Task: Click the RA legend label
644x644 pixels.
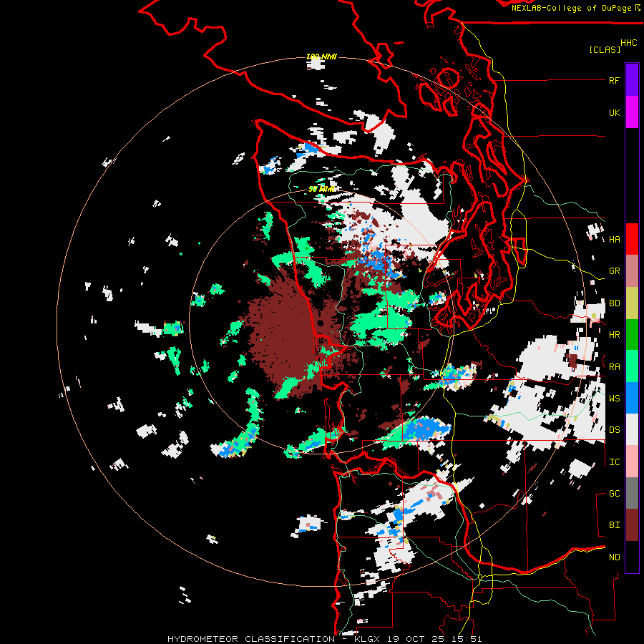Action: (x=614, y=367)
